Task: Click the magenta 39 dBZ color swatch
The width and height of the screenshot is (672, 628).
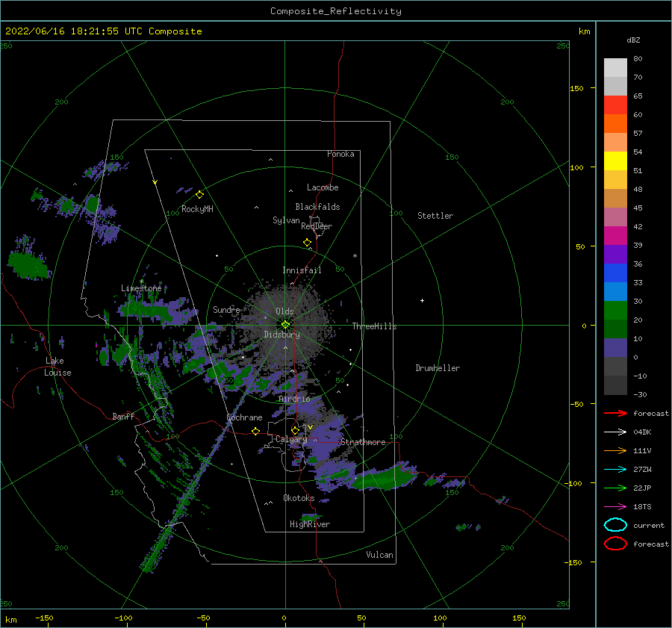Action: [615, 236]
